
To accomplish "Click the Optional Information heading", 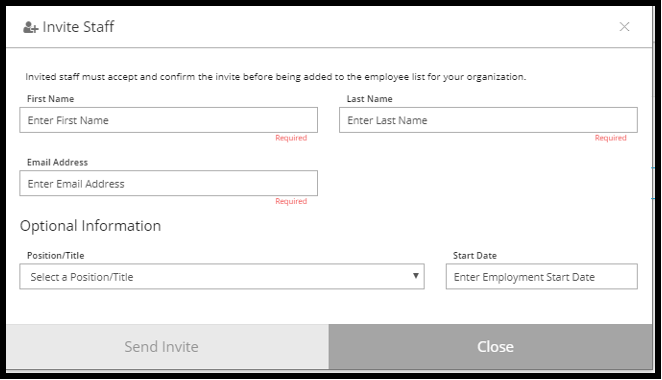I will [90, 226].
